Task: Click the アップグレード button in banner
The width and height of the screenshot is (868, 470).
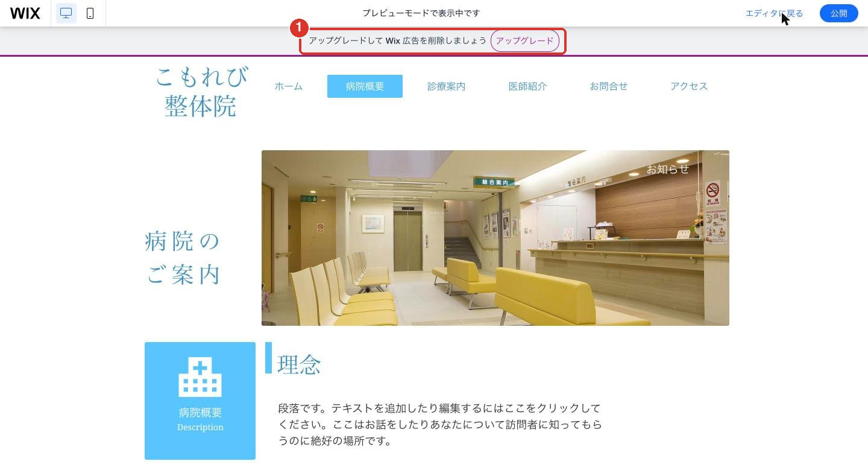Action: pyautogui.click(x=524, y=41)
